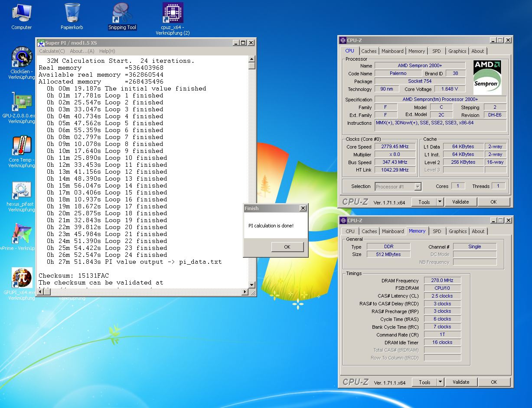Switch to Caches tab in top CPU-Z
This screenshot has height=408, width=532.
[x=369, y=51]
